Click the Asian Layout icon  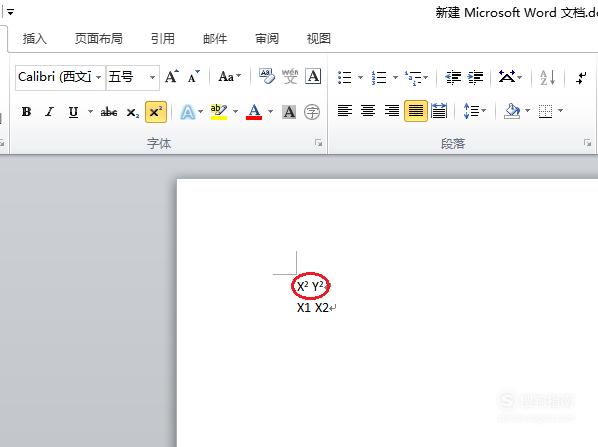[x=507, y=77]
